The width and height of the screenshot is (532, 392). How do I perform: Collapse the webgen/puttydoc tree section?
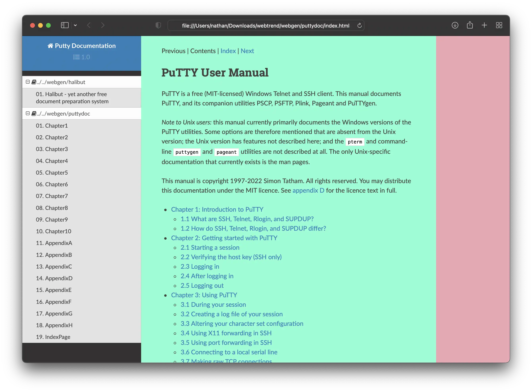tap(27, 114)
